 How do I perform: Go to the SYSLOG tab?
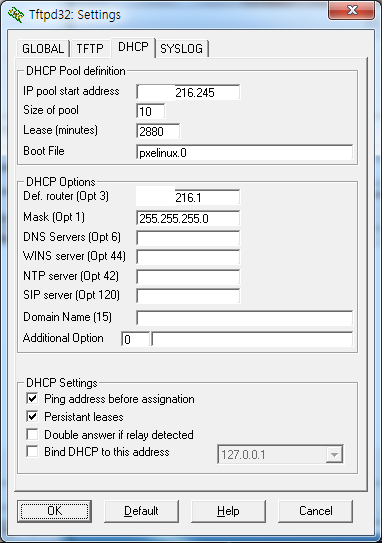(x=181, y=48)
